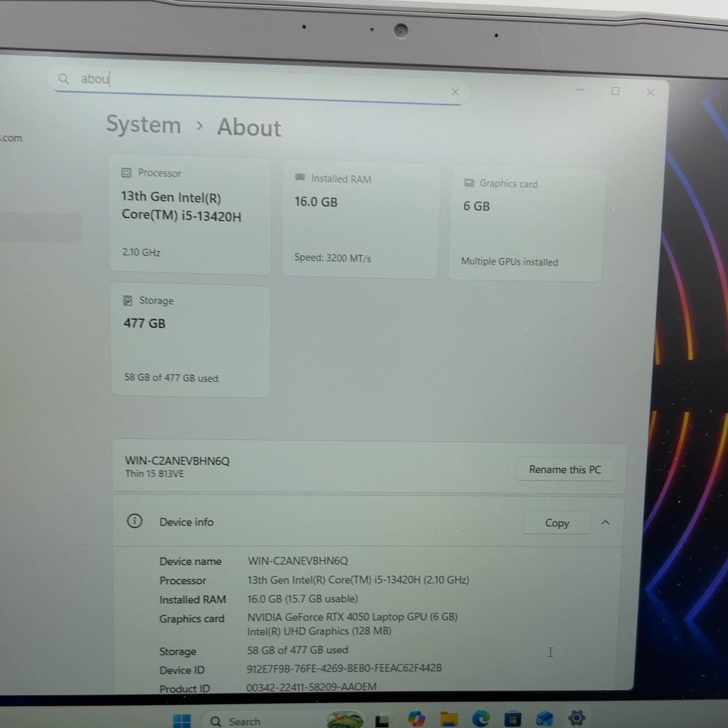The image size is (728, 728).
Task: Select the Product ID value '00342-22411-58209-AAOEM'
Action: click(311, 687)
